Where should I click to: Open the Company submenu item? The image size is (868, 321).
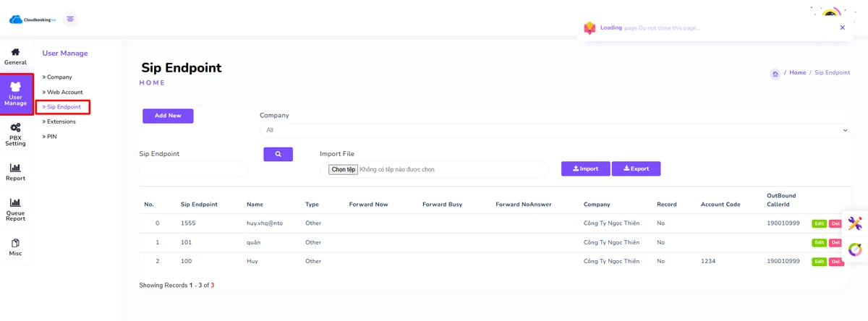point(59,77)
